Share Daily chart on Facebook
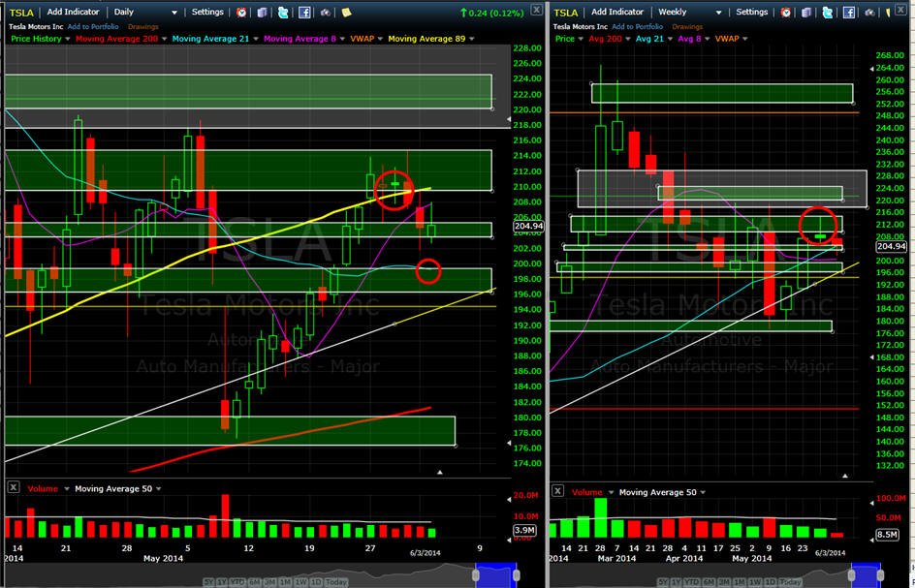This screenshot has width=915, height=588. pos(304,13)
